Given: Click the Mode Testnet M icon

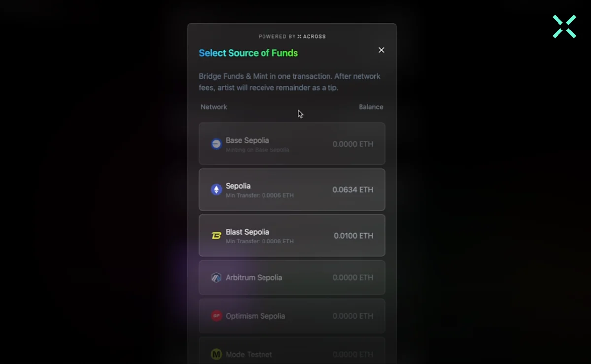Looking at the screenshot, I should point(216,354).
